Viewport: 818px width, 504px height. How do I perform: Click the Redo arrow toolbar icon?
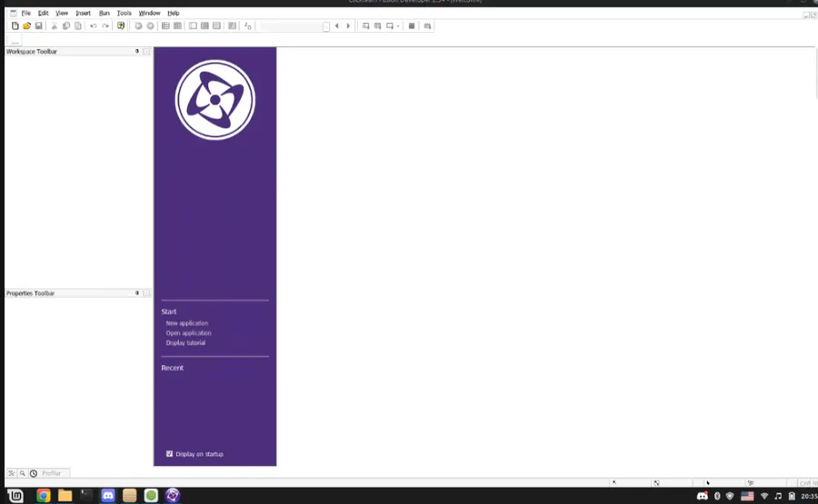pos(105,25)
